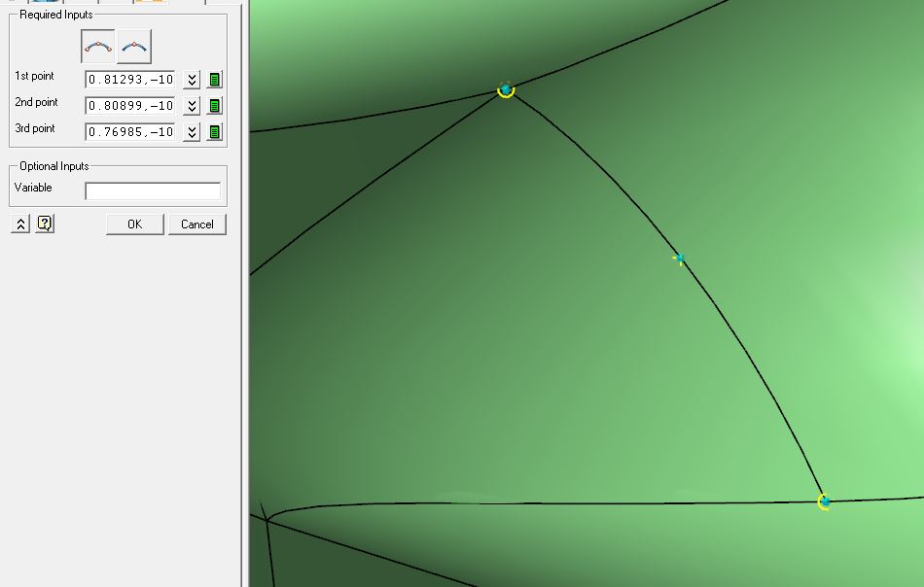Image resolution: width=924 pixels, height=587 pixels.
Task: Expand the 1st point options chevron
Action: 192,80
